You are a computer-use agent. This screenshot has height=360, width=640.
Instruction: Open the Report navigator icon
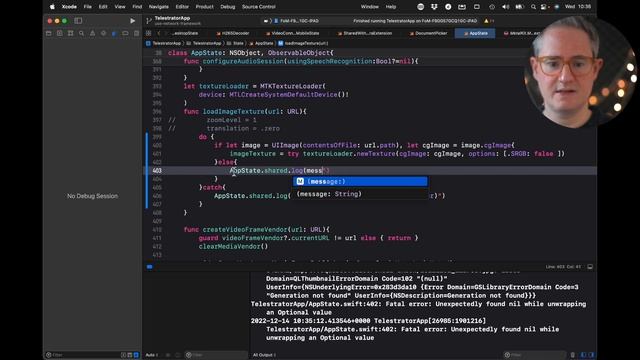136,33
